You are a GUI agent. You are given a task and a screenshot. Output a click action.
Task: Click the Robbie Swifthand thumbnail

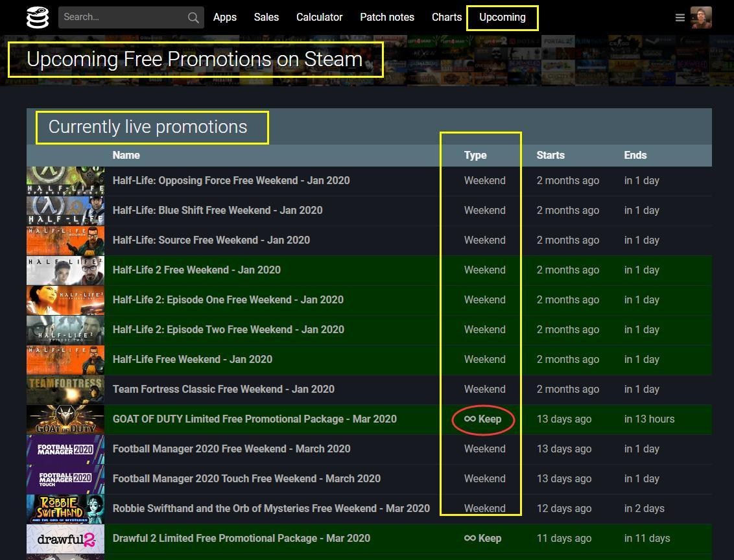65,509
